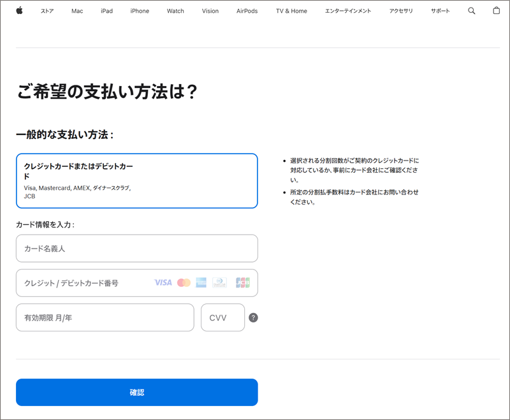The width and height of the screenshot is (510, 420).
Task: Open the shopping bag icon
Action: [x=497, y=11]
